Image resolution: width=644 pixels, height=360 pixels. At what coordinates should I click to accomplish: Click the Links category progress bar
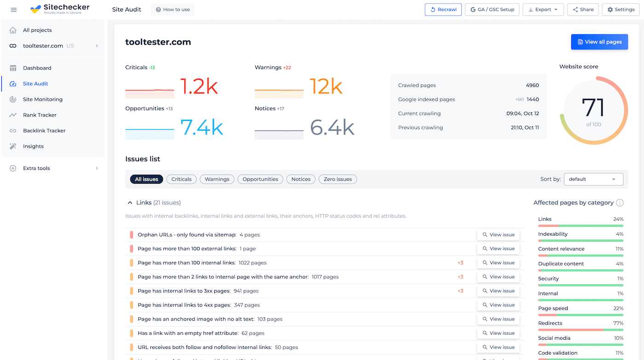tap(581, 226)
